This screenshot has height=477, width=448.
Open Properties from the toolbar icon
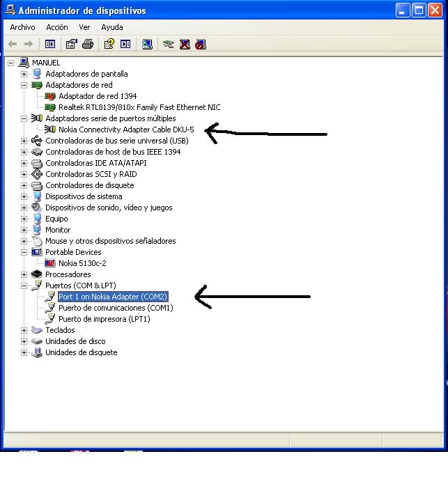pyautogui.click(x=72, y=44)
